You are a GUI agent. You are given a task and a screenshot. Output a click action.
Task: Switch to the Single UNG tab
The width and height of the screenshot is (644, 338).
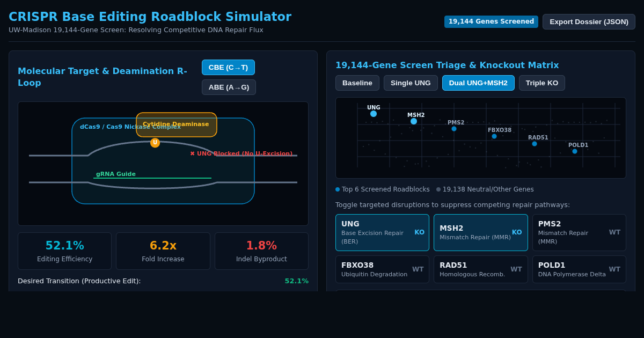(411, 83)
